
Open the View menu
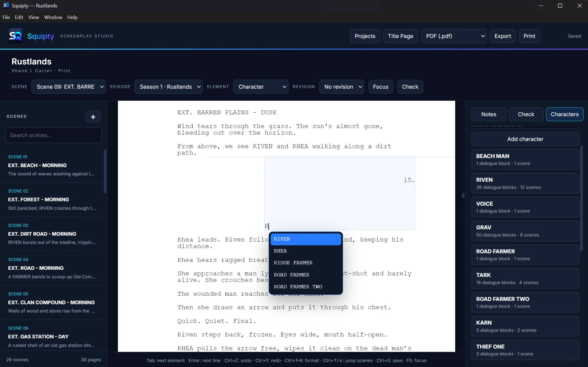pyautogui.click(x=34, y=17)
